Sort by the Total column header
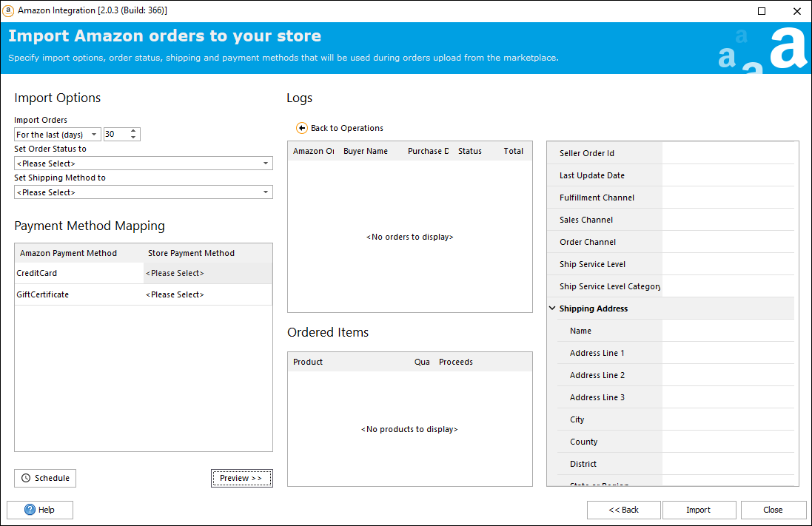 click(x=514, y=151)
